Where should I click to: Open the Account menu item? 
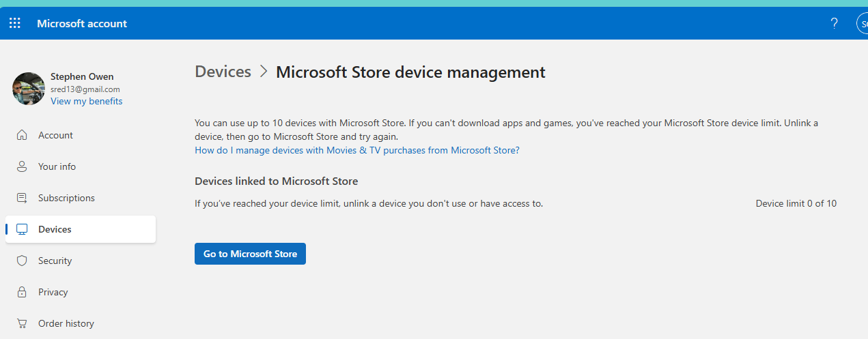click(81, 135)
